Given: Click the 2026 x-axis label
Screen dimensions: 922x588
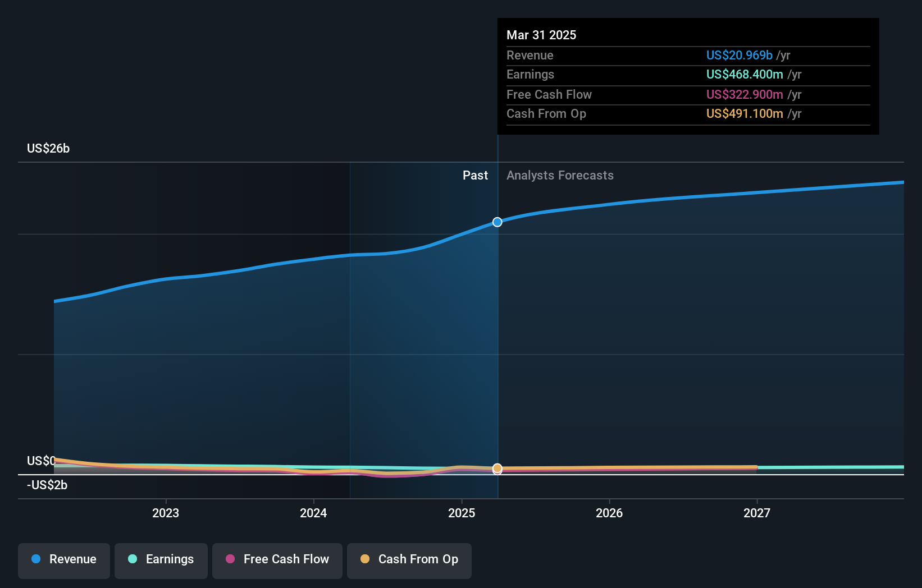Looking at the screenshot, I should pos(609,513).
